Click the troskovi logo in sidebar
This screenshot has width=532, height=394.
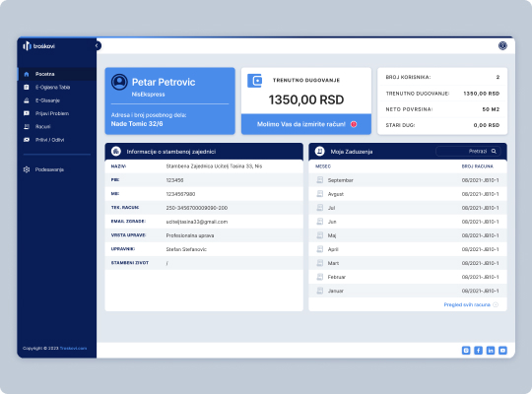click(38, 46)
